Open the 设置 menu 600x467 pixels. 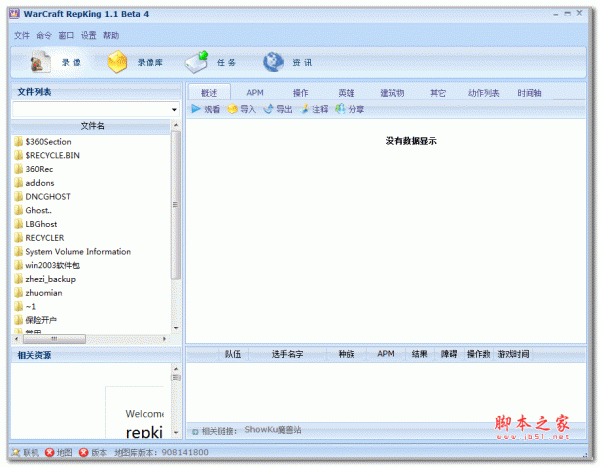pyautogui.click(x=88, y=35)
